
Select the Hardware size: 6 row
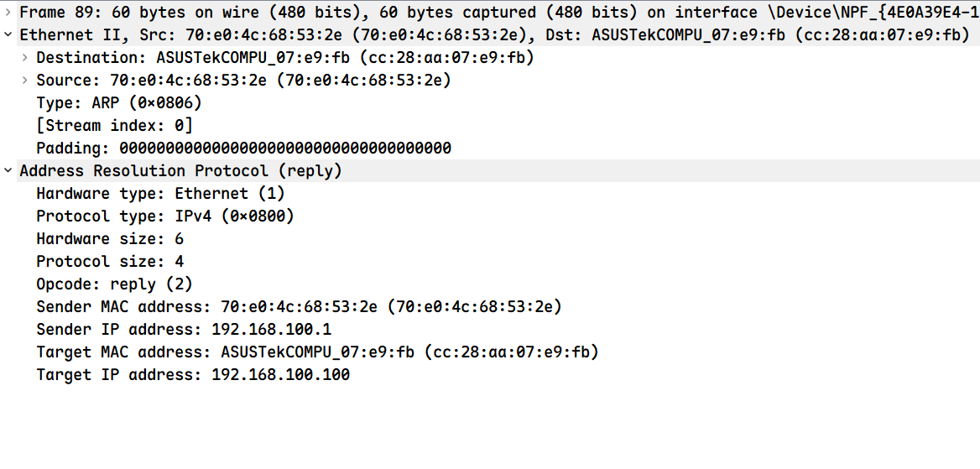110,239
